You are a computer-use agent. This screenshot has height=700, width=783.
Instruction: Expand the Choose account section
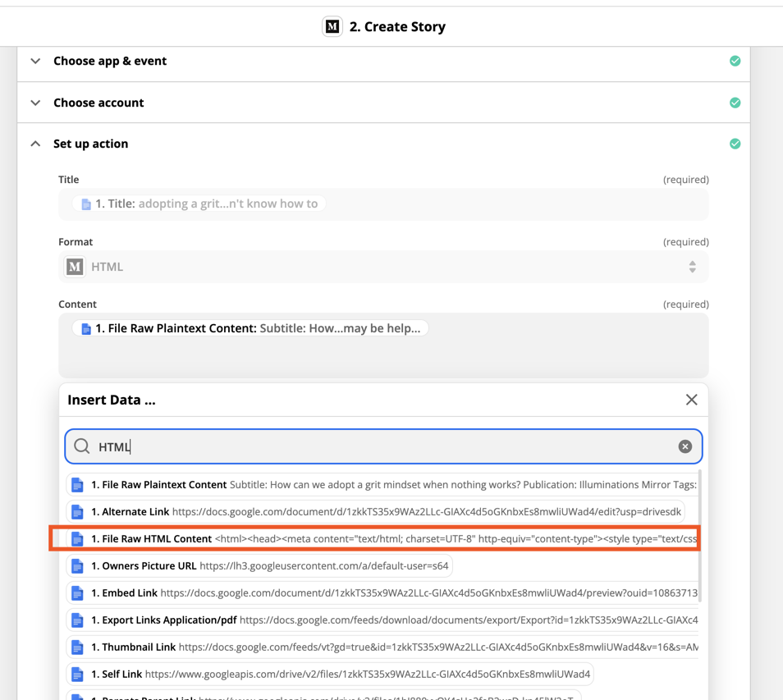[x=35, y=103]
